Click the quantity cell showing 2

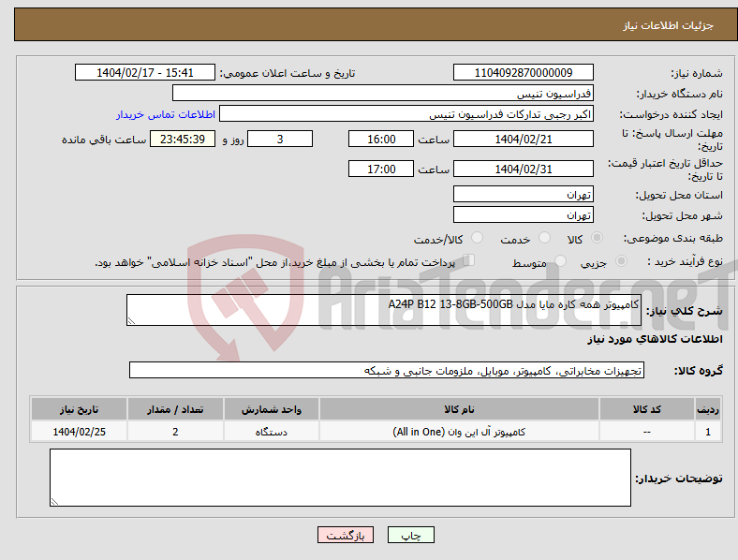(x=175, y=432)
